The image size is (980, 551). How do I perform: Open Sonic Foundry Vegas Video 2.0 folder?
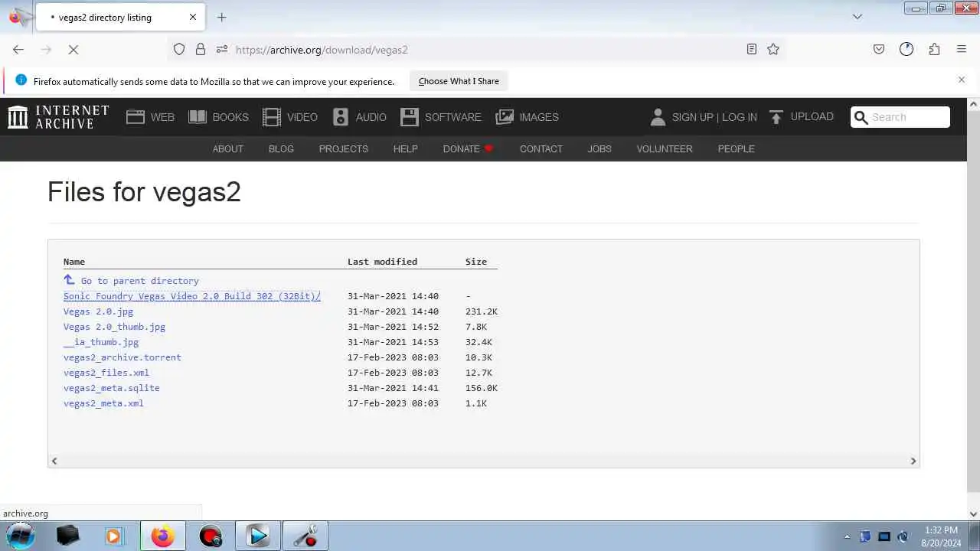[x=192, y=296]
